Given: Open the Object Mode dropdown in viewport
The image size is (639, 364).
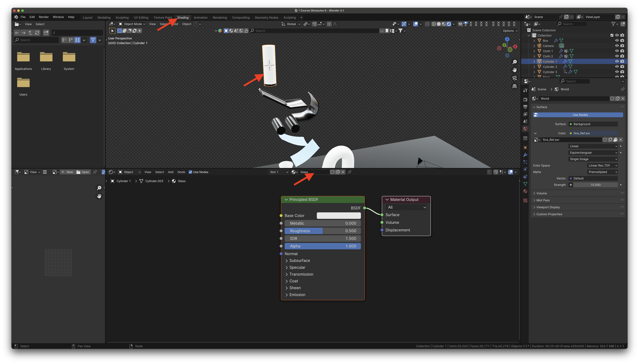Looking at the screenshot, I should pyautogui.click(x=132, y=24).
